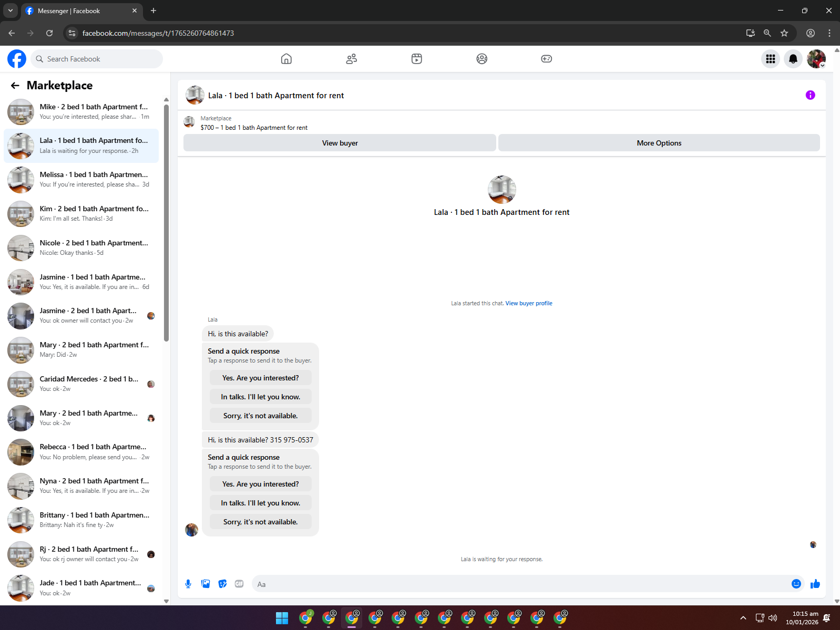
Task: Send first 'In talks. I'll let you know.' response
Action: [x=261, y=397]
